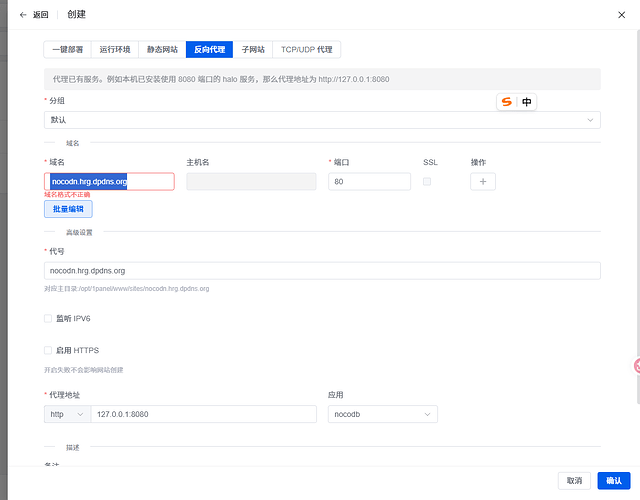Click the 取消 button
The height and width of the screenshot is (500, 640).
click(x=574, y=481)
